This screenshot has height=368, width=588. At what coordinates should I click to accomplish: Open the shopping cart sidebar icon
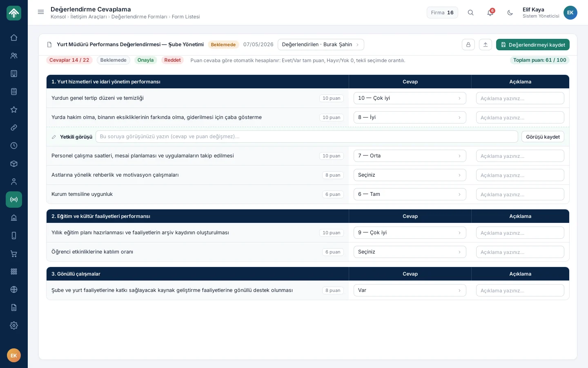click(x=14, y=254)
